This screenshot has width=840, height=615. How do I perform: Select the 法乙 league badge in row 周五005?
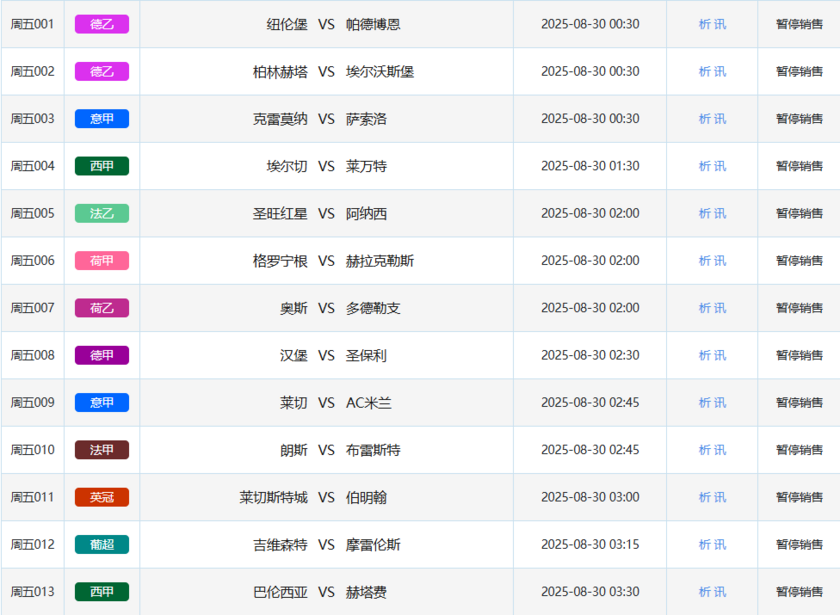[102, 213]
